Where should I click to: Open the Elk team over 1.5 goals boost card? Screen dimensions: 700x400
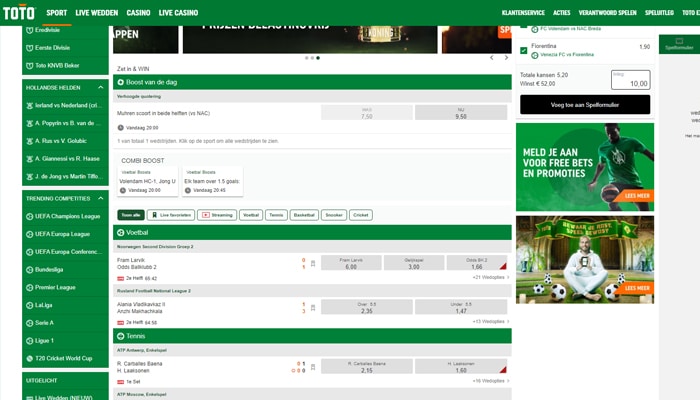tap(212, 181)
